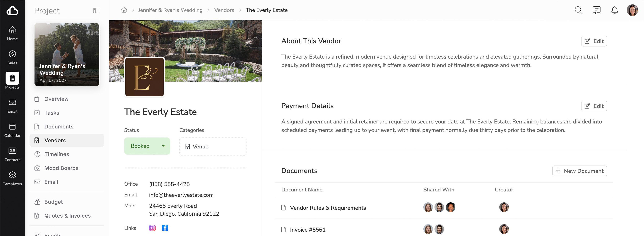Open the Booked status dropdown

147,146
